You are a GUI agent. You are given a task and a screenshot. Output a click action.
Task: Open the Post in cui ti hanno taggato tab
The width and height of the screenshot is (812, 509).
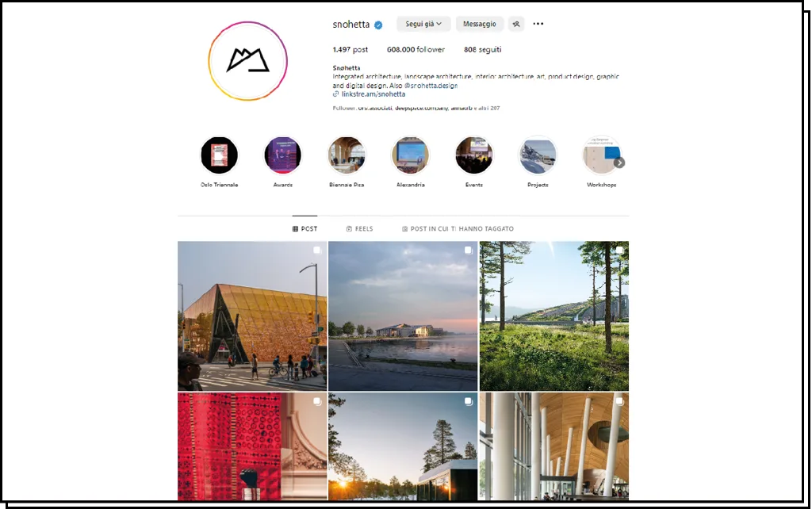(x=458, y=228)
